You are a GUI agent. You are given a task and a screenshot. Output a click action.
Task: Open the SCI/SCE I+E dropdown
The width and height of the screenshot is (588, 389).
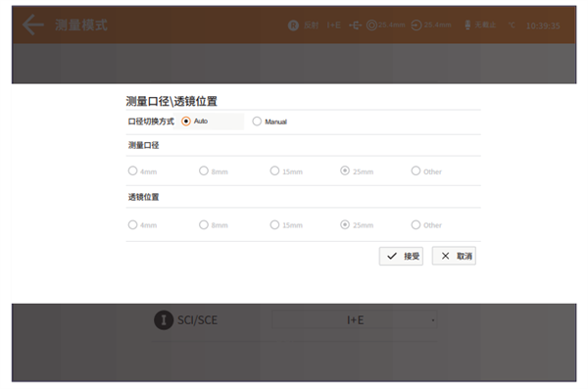(x=355, y=320)
